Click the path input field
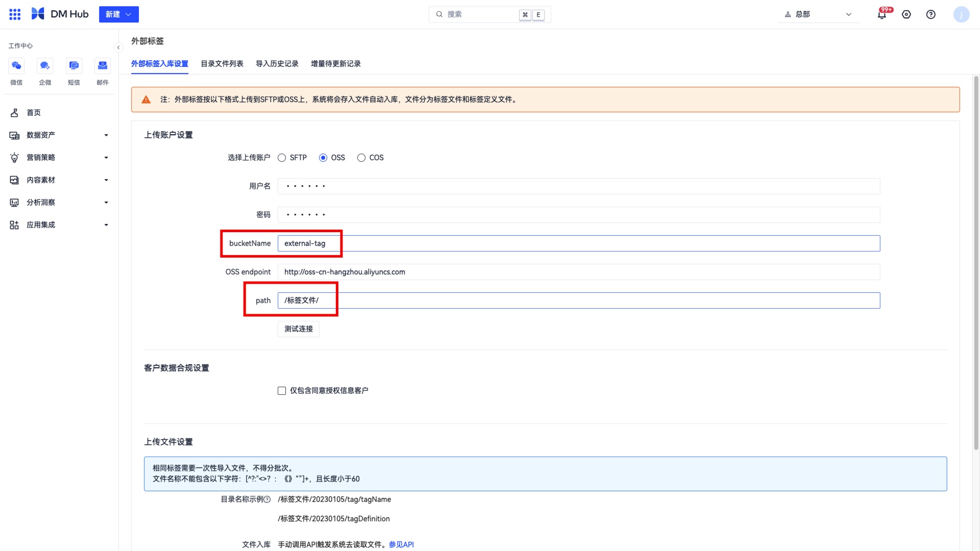The image size is (980, 551). pos(579,300)
